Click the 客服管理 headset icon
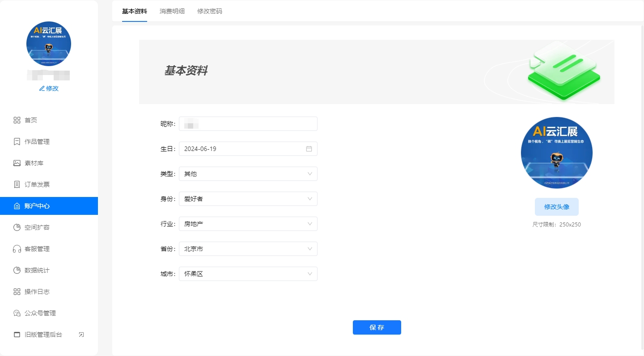This screenshot has width=644, height=356. (15, 248)
